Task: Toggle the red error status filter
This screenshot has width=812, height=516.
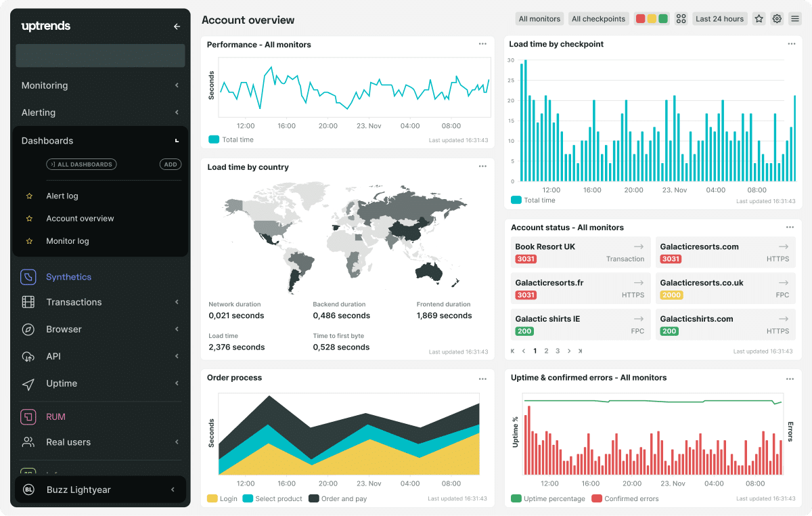Action: point(640,18)
